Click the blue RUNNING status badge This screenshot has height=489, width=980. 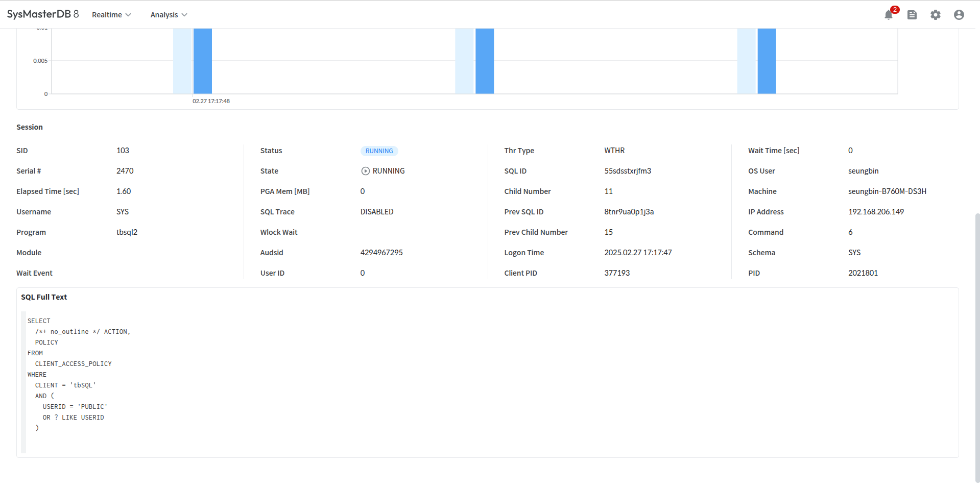379,151
